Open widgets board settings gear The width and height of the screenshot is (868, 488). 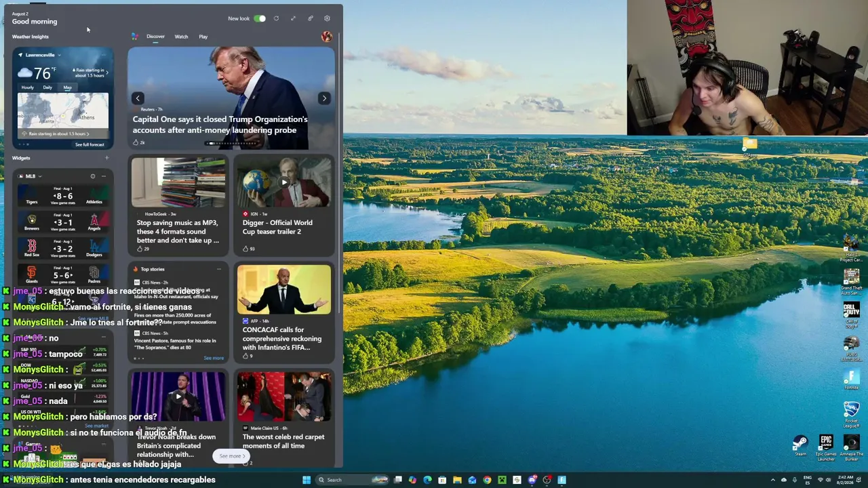click(x=327, y=18)
